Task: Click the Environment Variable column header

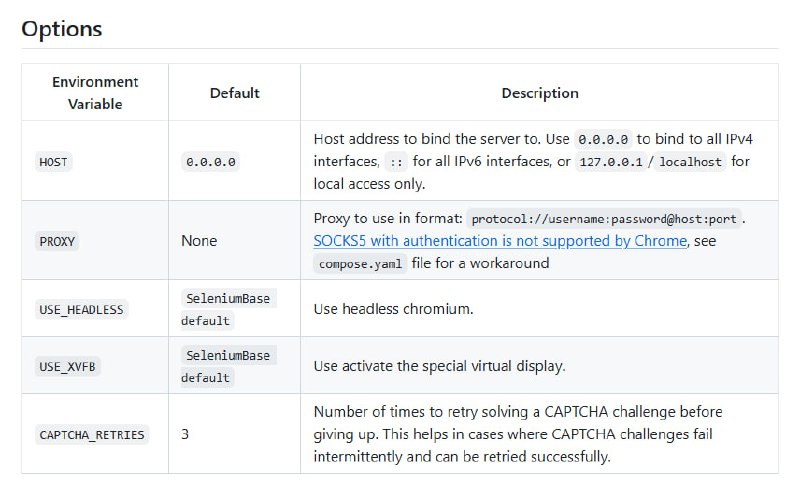Action: click(95, 92)
